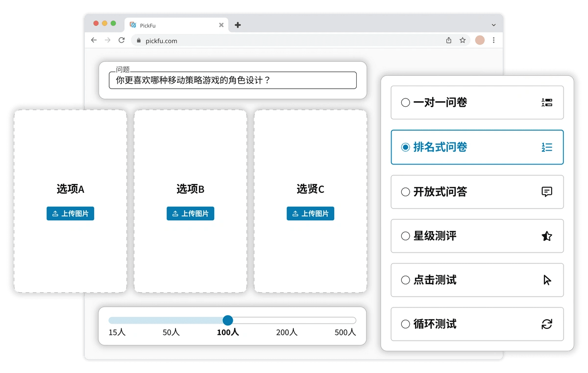Click the share icon in the browser toolbar
Viewport: 588px width, 373px height.
449,40
